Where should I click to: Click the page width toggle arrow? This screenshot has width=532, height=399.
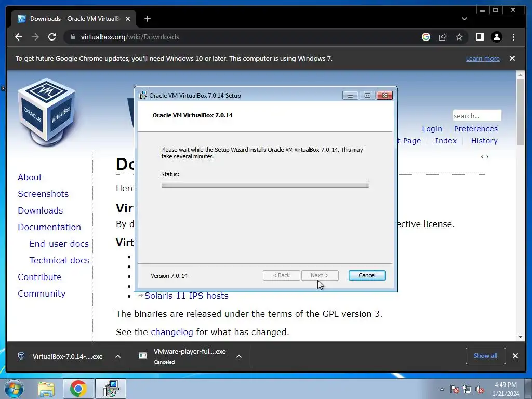485,157
